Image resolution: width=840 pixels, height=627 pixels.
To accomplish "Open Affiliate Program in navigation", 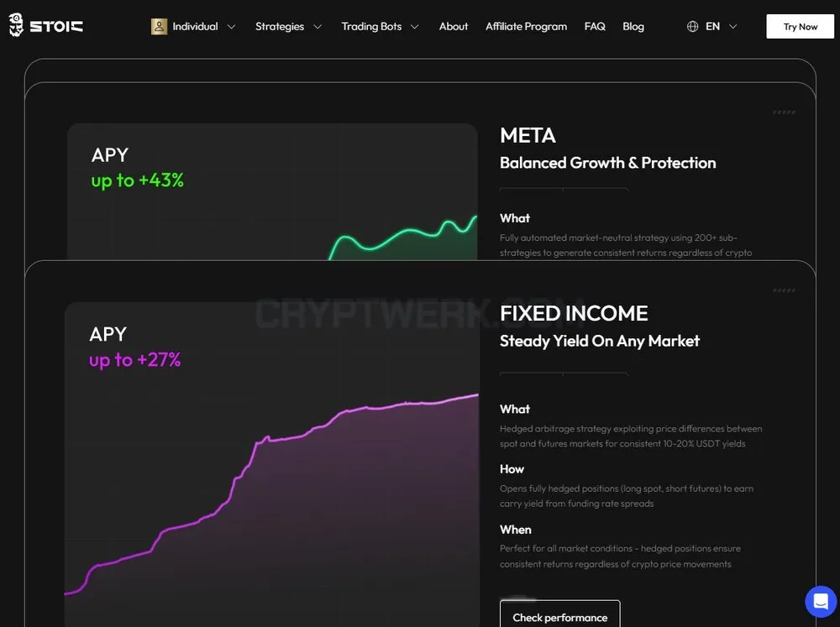I will point(526,26).
